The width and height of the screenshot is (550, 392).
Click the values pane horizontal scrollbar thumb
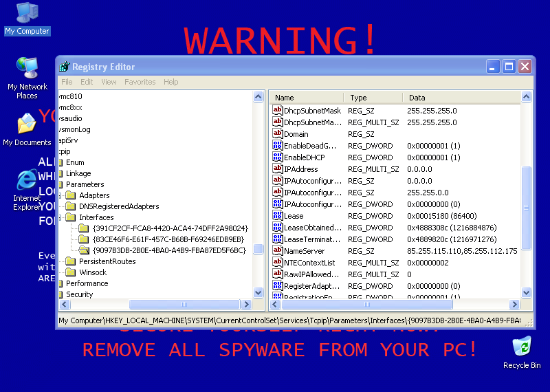[x=367, y=304]
